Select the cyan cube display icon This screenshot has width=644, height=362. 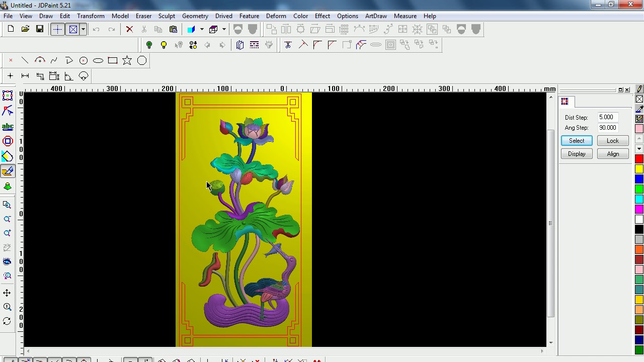click(191, 29)
